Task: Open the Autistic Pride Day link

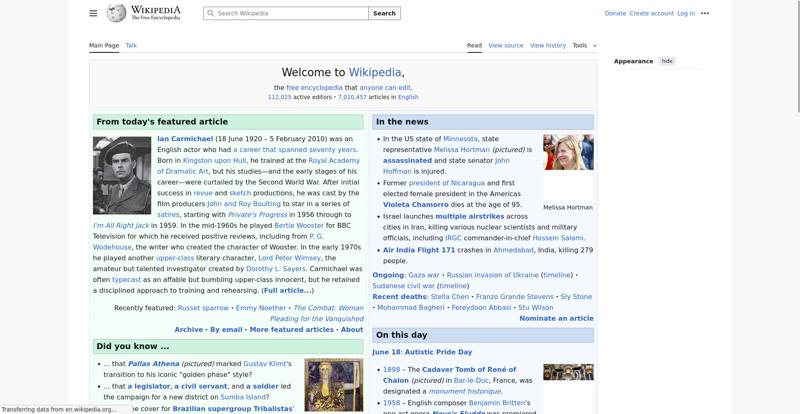Action: tap(439, 352)
